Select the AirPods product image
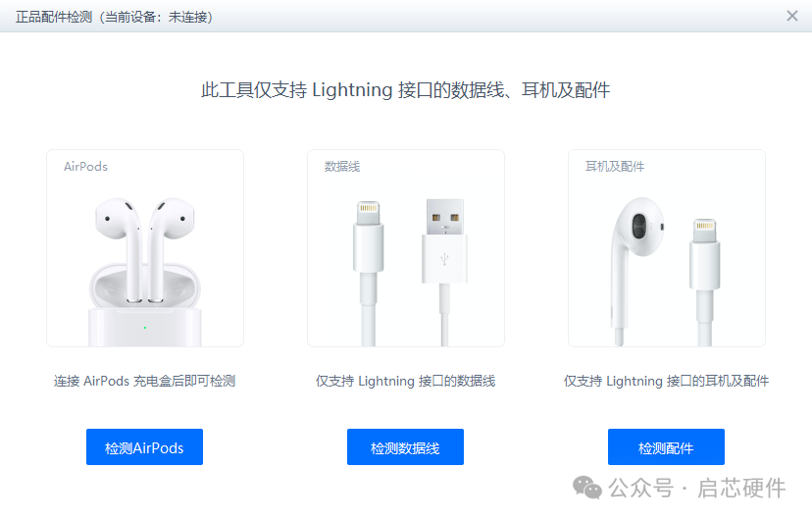This screenshot has width=812, height=520. coord(144,272)
